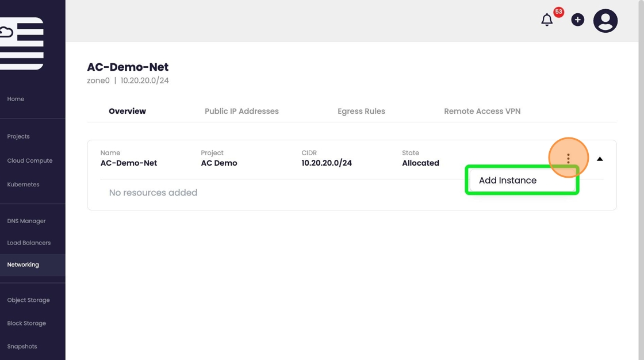The height and width of the screenshot is (360, 644).
Task: Open the user profile avatar
Action: [605, 21]
